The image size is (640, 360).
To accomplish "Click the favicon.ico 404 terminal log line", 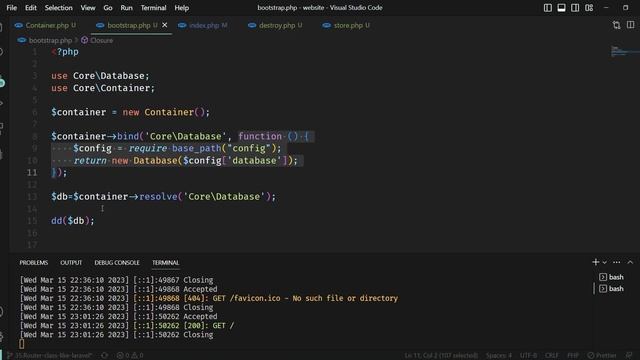I will [x=209, y=298].
